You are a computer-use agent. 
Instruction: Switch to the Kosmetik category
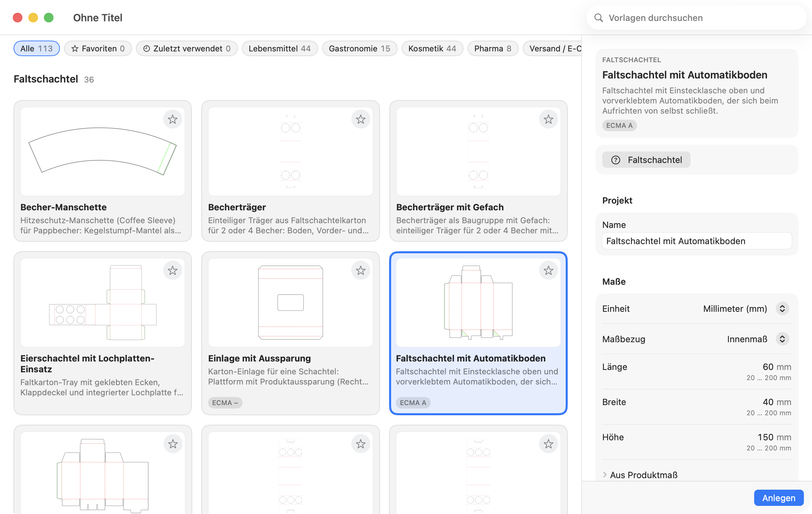[432, 48]
